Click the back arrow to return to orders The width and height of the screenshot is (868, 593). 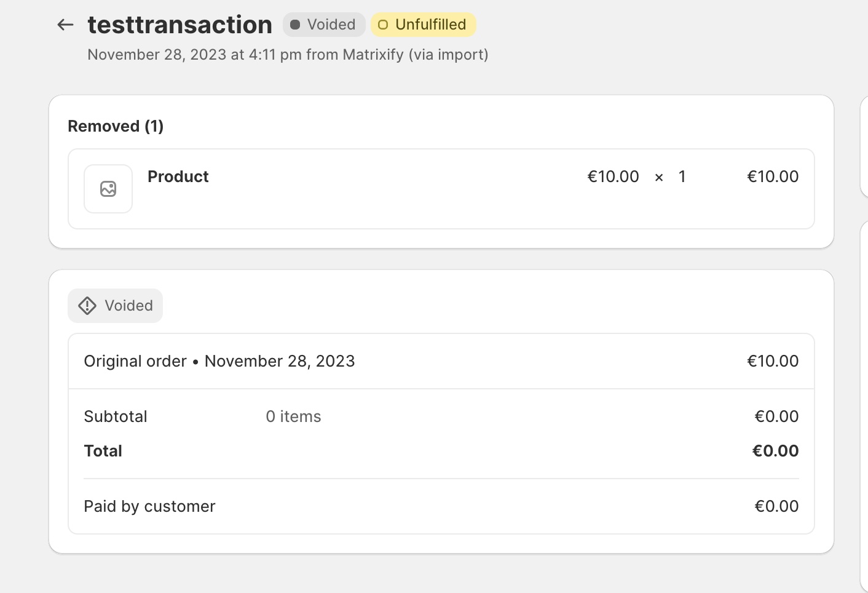click(x=65, y=25)
